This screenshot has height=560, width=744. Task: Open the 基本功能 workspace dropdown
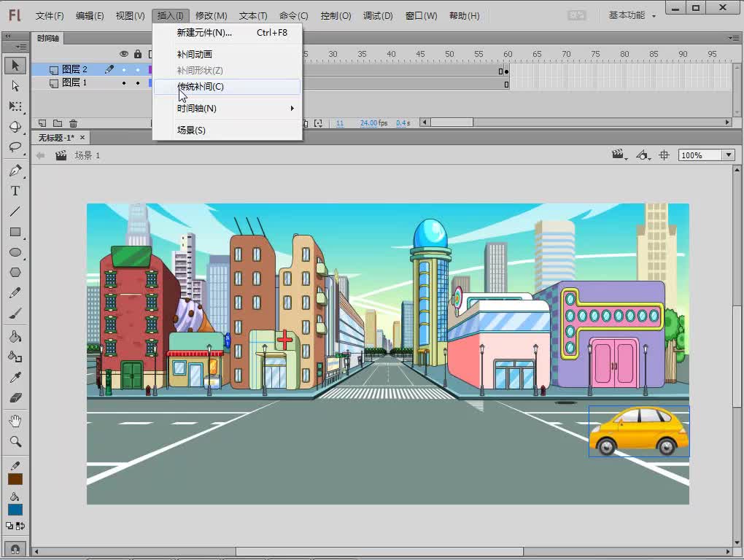click(x=632, y=15)
